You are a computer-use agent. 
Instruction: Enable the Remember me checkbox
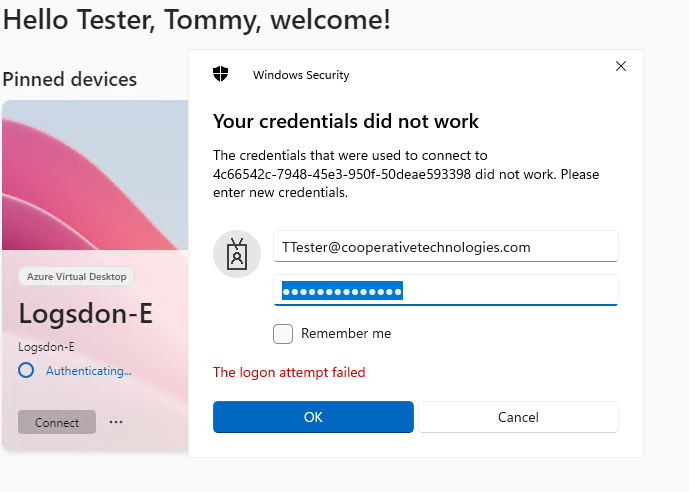coord(283,334)
